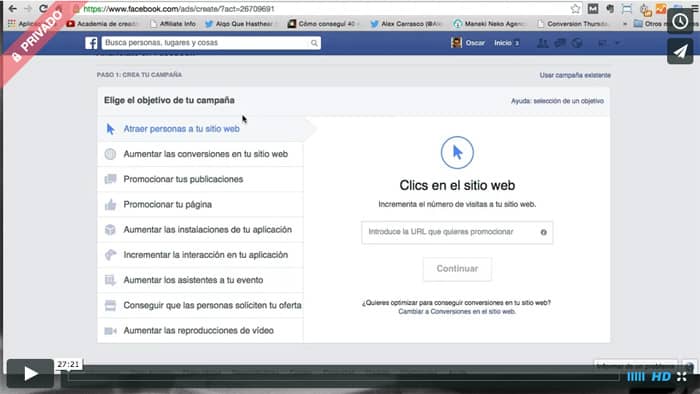Viewport: 700px width, 394px height.
Task: Select Promocionar tu página
Action: (x=200, y=204)
